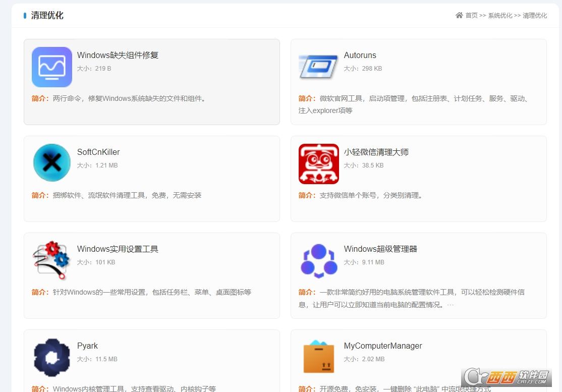The width and height of the screenshot is (562, 392).
Task: Open the Windows缺失组件修复 title link
Action: [x=118, y=55]
